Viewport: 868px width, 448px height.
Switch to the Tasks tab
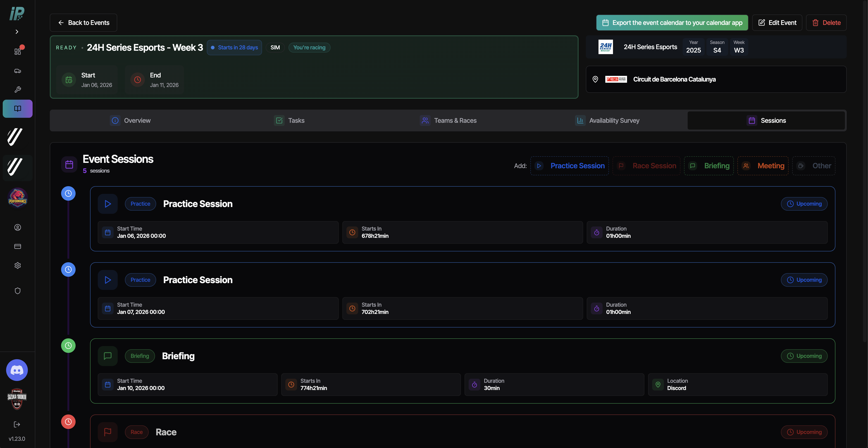(289, 120)
